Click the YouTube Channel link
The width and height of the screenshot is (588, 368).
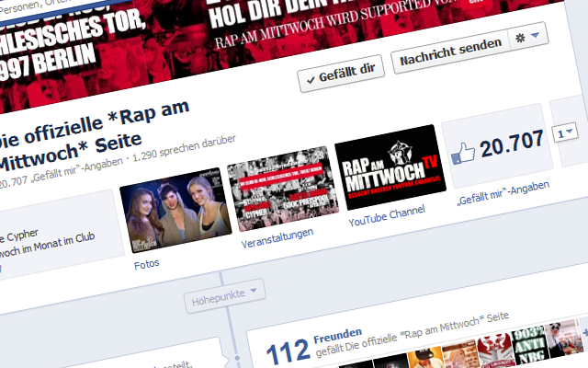[x=387, y=215]
